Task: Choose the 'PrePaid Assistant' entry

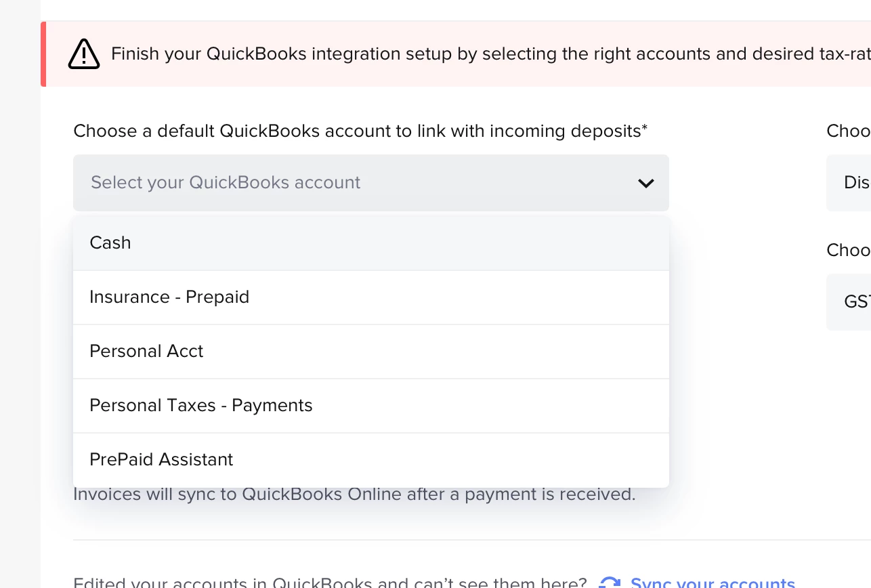Action: tap(371, 460)
